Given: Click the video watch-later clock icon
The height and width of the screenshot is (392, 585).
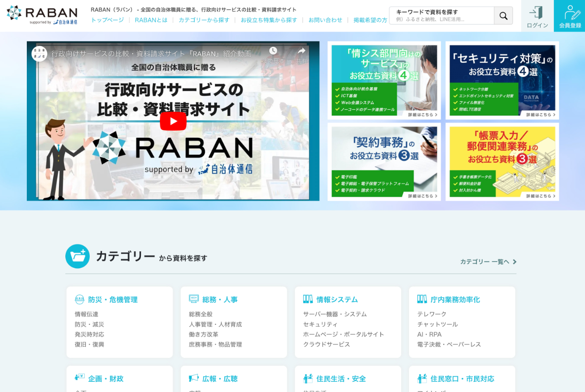Looking at the screenshot, I should [x=273, y=51].
